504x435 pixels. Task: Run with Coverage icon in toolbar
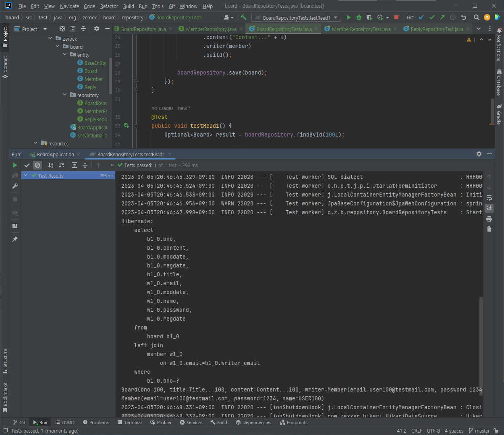click(369, 17)
